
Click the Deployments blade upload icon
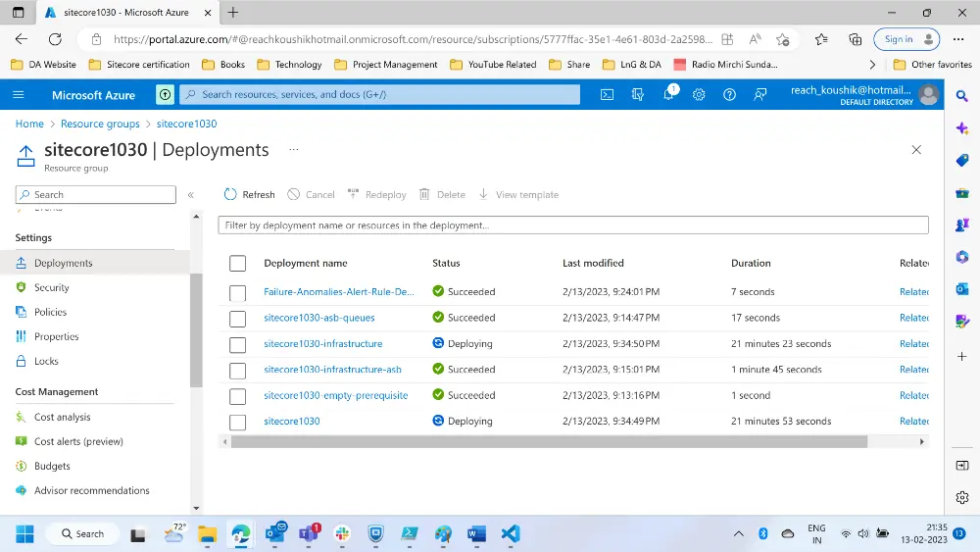25,156
